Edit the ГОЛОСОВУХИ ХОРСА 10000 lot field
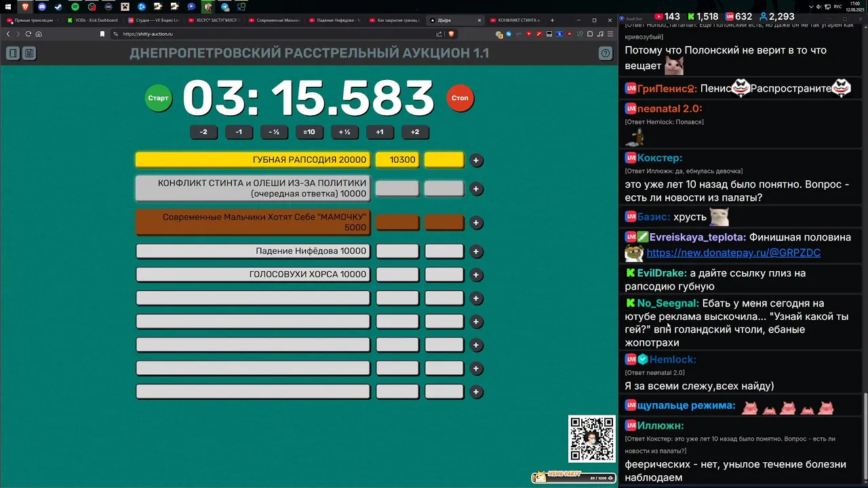Viewport: 868px width, 488px height. (253, 274)
